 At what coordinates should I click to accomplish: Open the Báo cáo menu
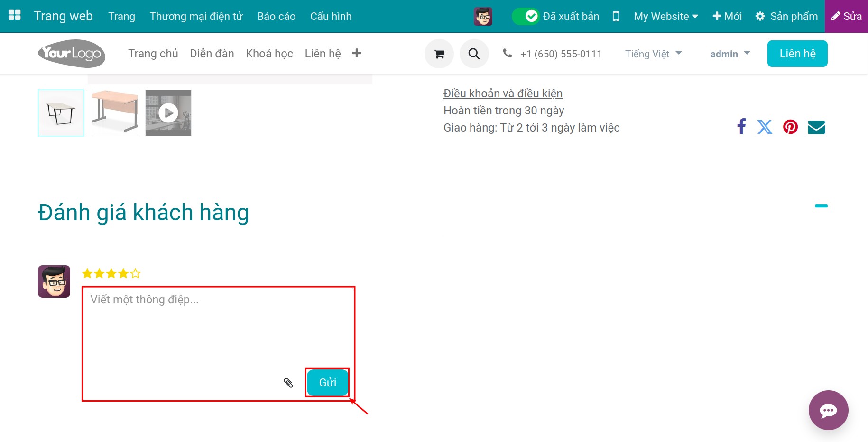coord(276,16)
